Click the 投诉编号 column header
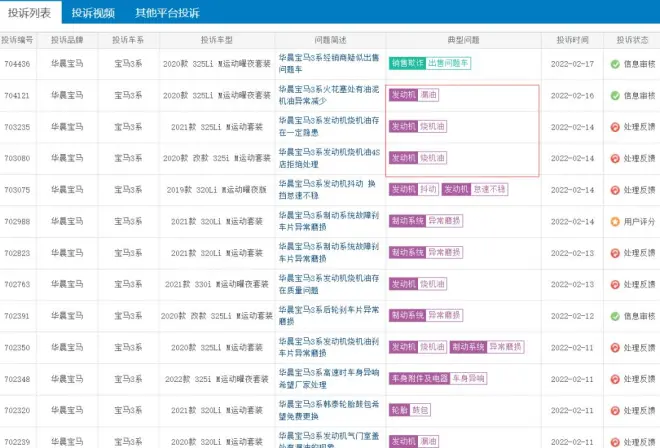 17,40
